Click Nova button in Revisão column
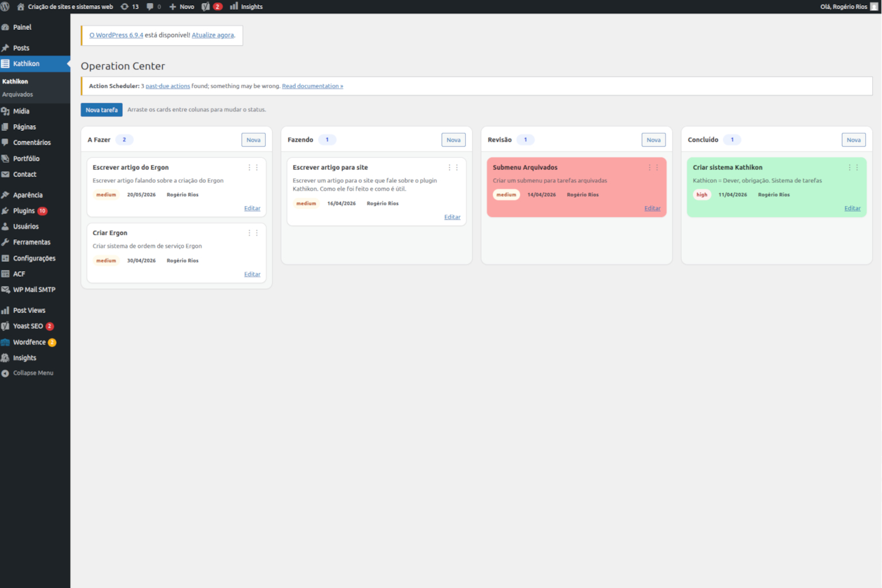The image size is (882, 588). pyautogui.click(x=653, y=140)
